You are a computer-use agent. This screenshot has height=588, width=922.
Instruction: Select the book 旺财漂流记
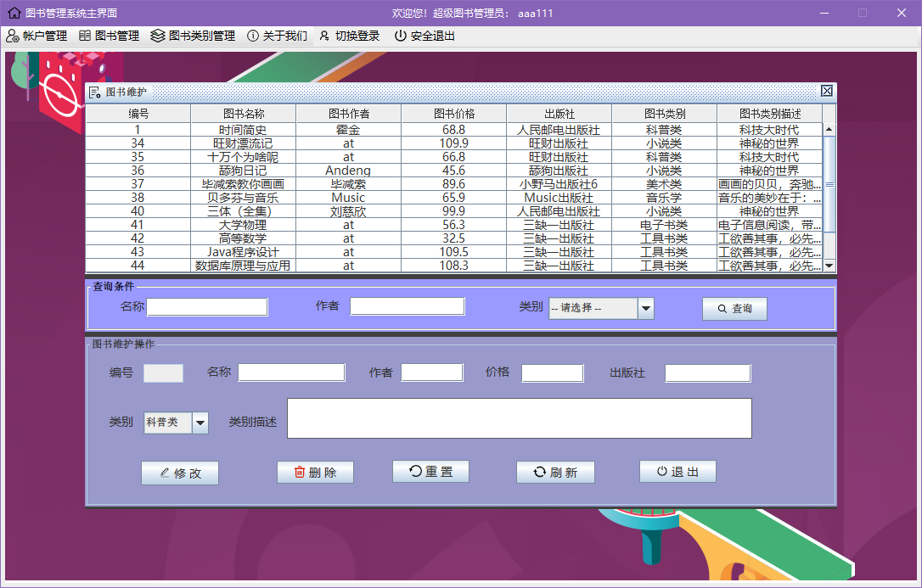(244, 143)
